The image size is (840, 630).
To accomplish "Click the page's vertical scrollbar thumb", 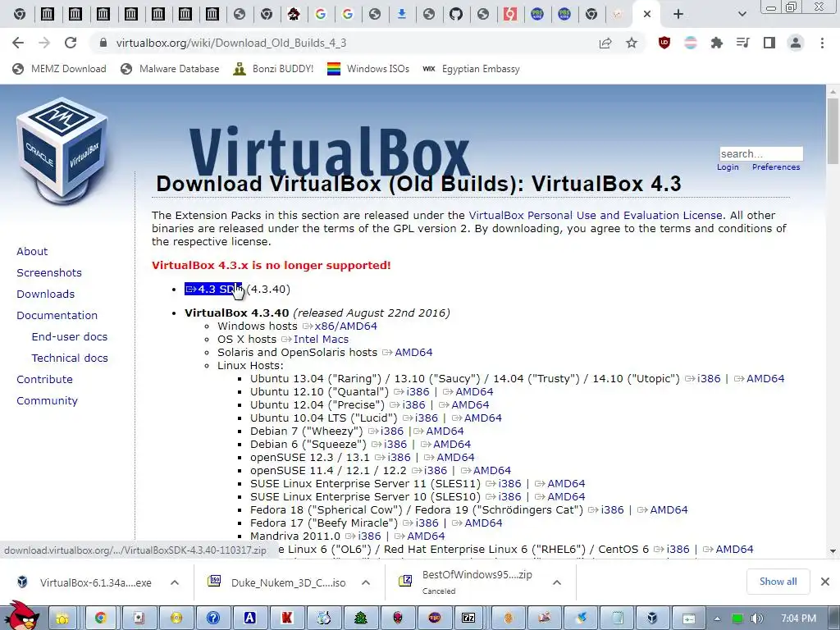I will [833, 131].
